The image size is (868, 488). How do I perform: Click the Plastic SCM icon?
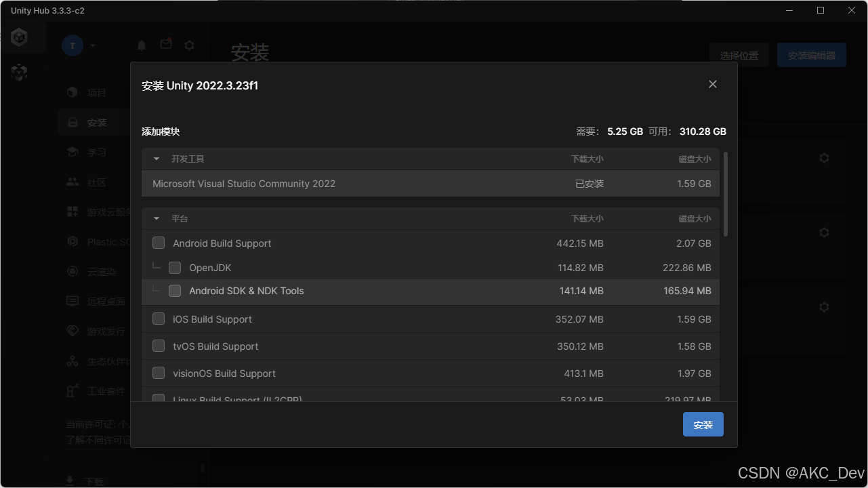[x=73, y=241]
